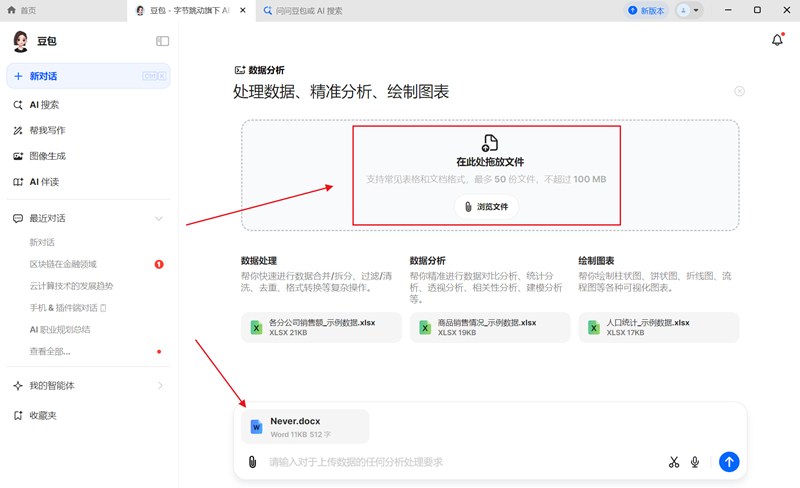Open AI 搜索 in the sidebar
The image size is (800, 488).
(x=88, y=105)
